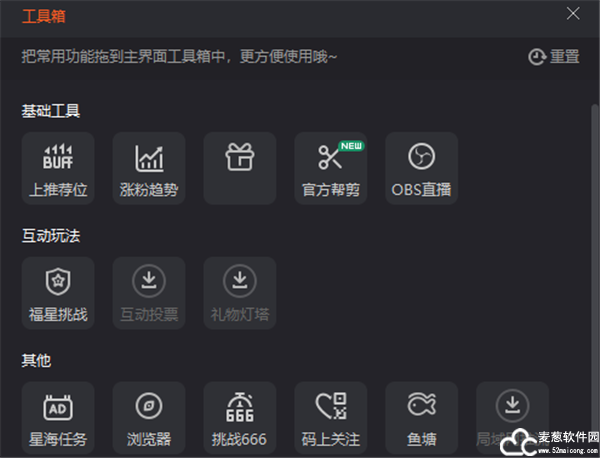Download the 互动投票 tool

149,293
